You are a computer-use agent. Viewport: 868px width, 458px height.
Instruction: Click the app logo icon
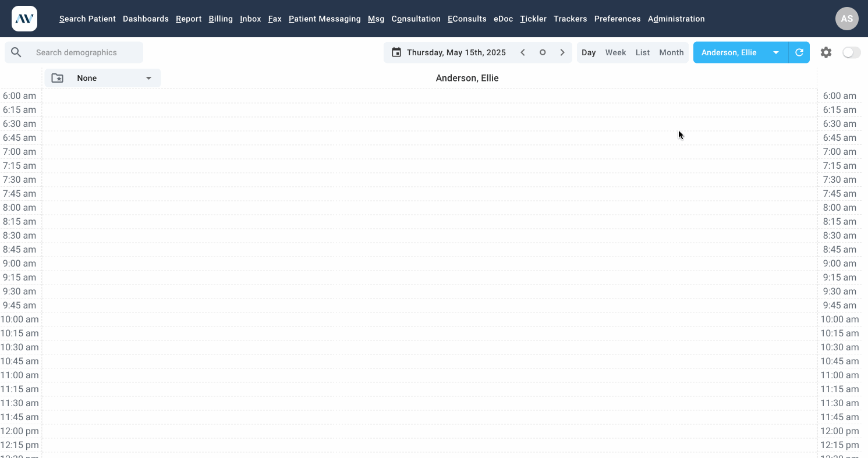tap(24, 19)
